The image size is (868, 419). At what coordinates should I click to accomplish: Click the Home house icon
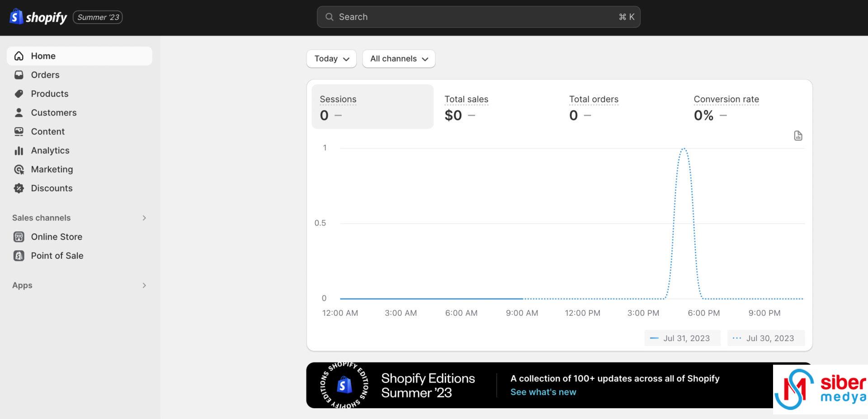point(19,56)
